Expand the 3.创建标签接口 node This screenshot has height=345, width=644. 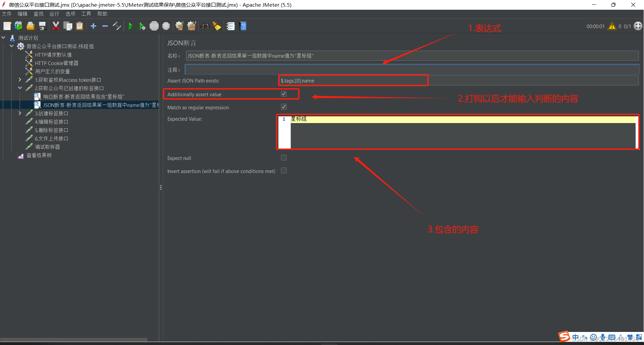coord(20,113)
